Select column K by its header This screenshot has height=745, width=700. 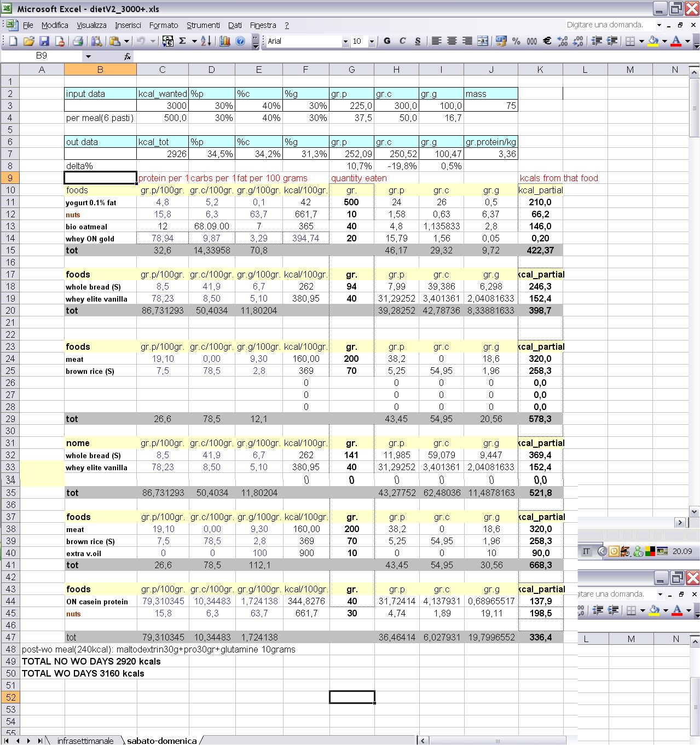[540, 70]
